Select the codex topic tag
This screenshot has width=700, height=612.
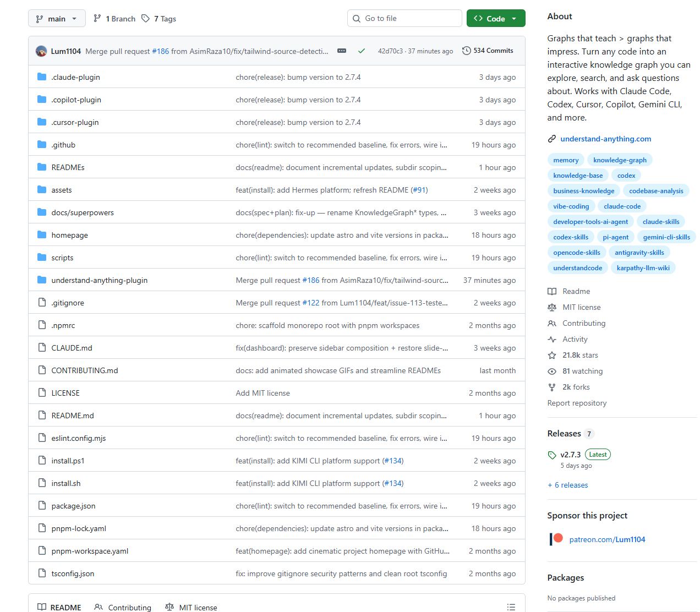click(626, 176)
